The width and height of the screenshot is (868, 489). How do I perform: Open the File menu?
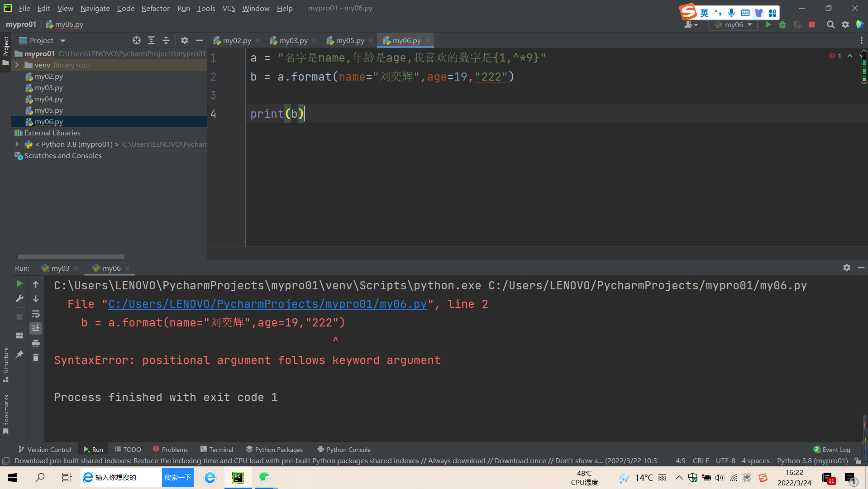[x=24, y=8]
